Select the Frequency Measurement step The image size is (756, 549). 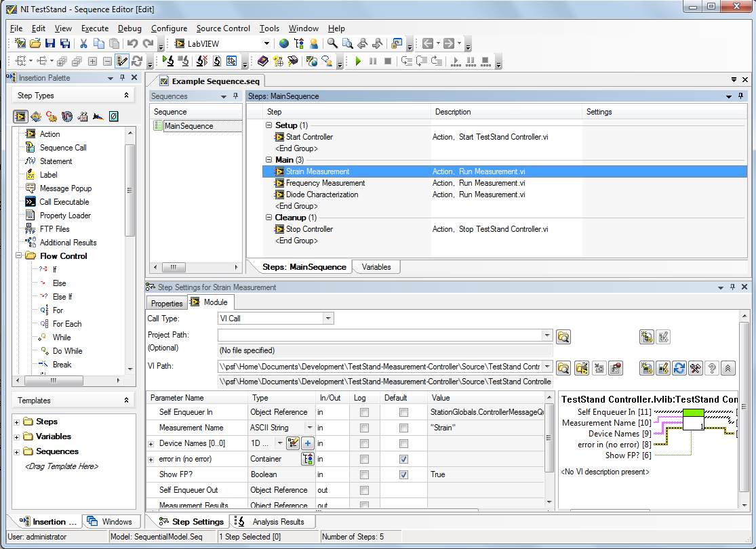[x=325, y=183]
